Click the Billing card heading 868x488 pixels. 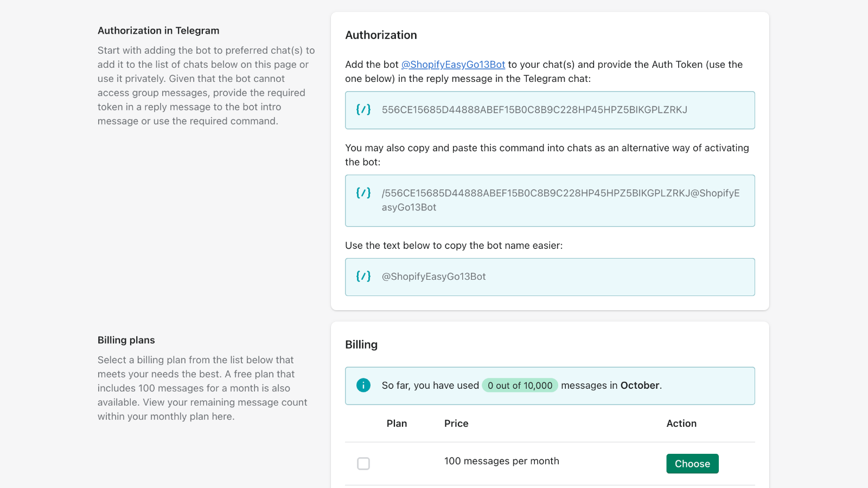[x=361, y=345]
